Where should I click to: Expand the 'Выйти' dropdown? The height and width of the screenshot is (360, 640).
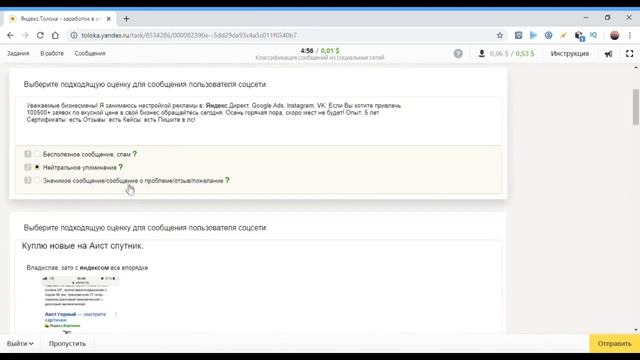click(x=20, y=344)
